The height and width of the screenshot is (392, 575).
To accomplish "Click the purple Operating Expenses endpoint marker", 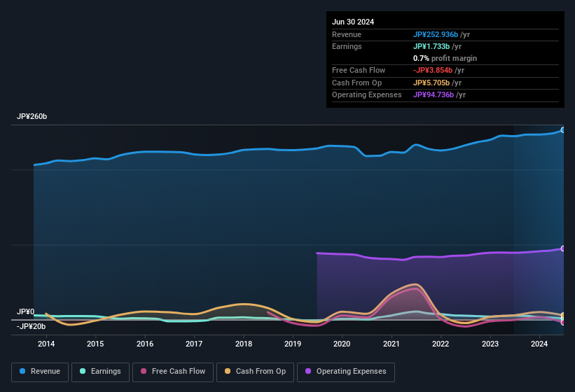I will click(x=562, y=248).
